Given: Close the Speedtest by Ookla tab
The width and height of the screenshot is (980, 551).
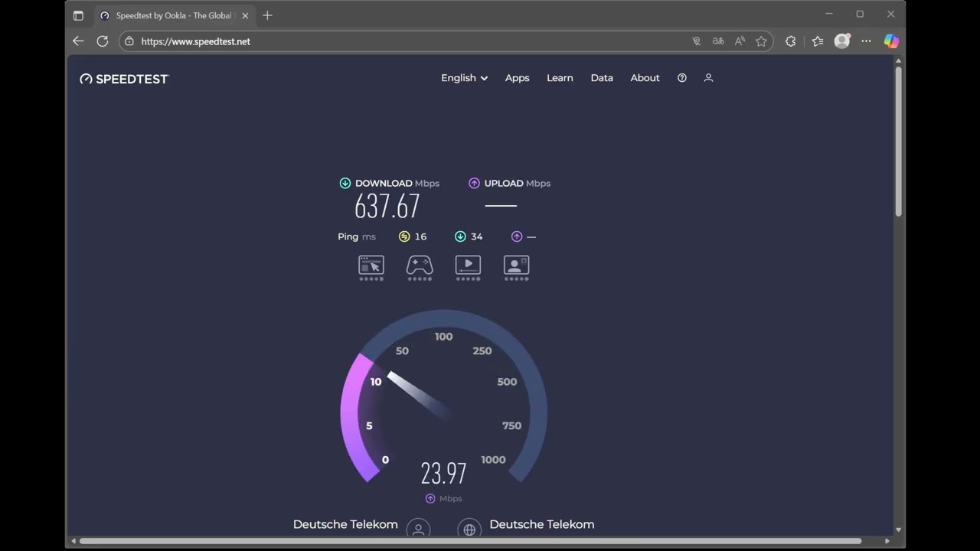Looking at the screenshot, I should pyautogui.click(x=245, y=15).
